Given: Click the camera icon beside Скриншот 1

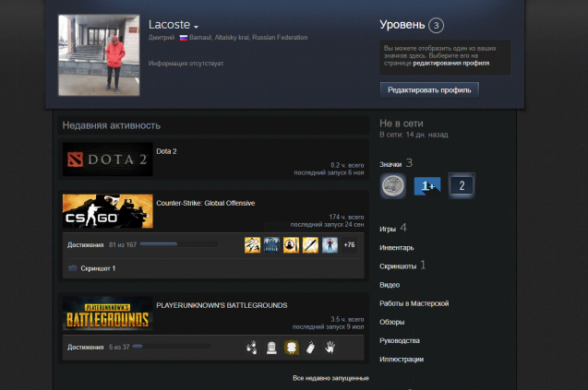Looking at the screenshot, I should pyautogui.click(x=73, y=268).
